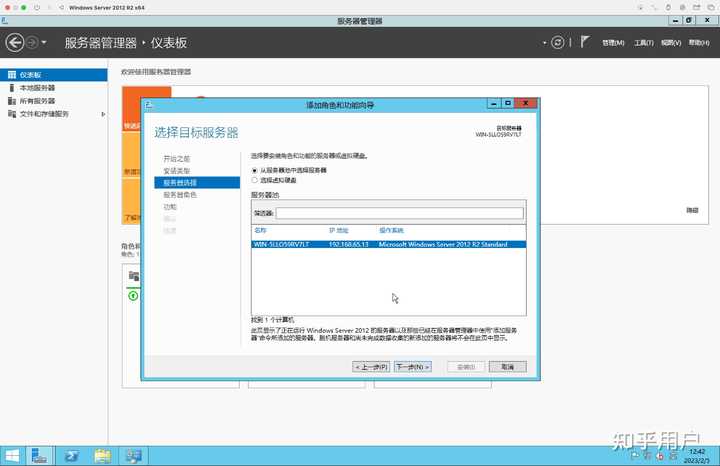Click the 上一步(P) button

(371, 367)
